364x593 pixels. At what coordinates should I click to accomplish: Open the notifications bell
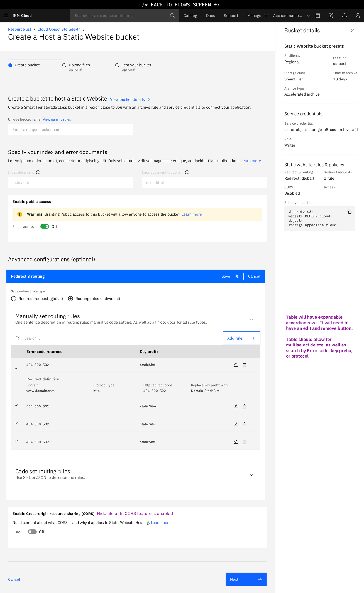(x=345, y=16)
